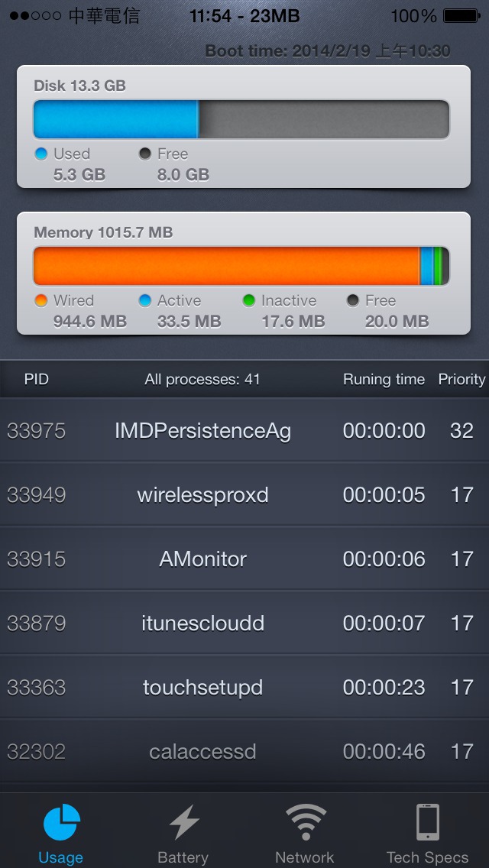Tap the green Inactive legend dot
Image resolution: width=489 pixels, height=868 pixels.
pos(248,300)
